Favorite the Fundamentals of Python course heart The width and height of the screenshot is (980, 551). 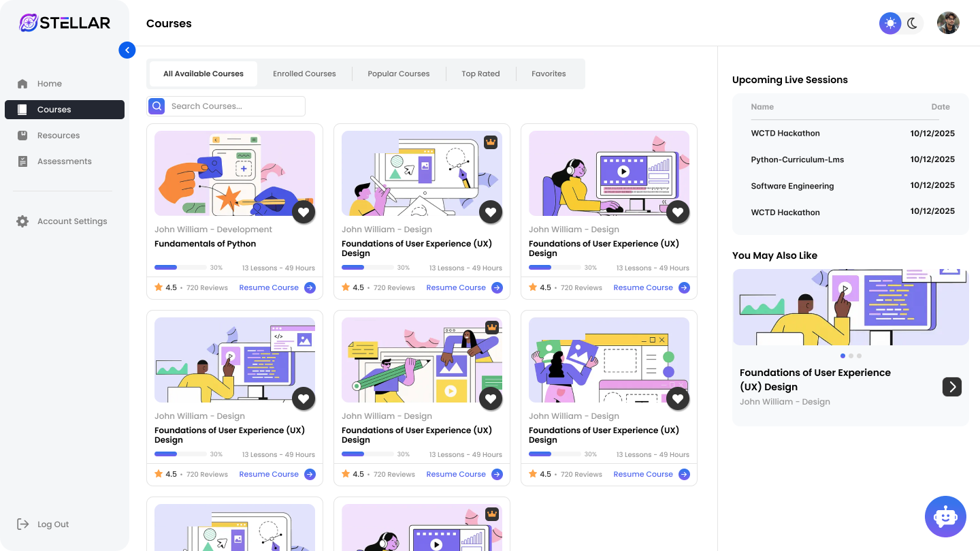(x=304, y=212)
